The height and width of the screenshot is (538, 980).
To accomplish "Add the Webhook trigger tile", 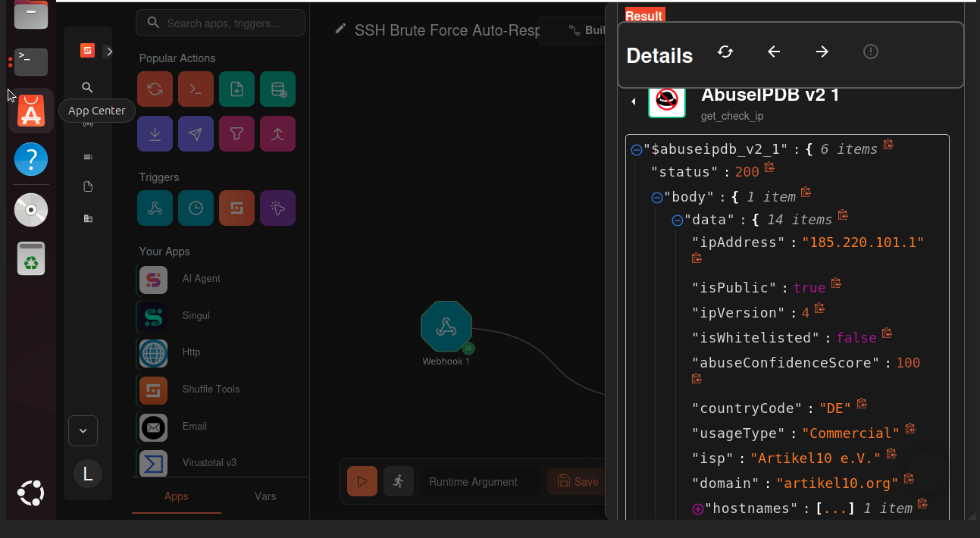I will [155, 208].
